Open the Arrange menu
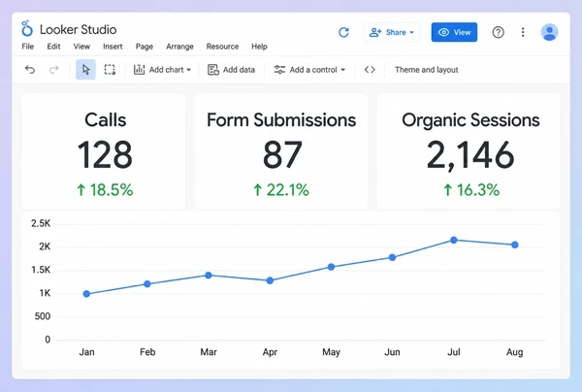The image size is (582, 392). coord(179,47)
